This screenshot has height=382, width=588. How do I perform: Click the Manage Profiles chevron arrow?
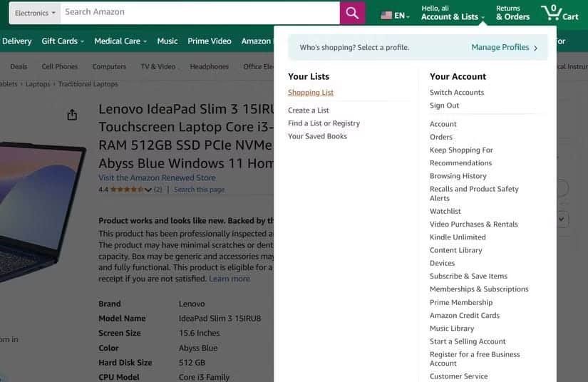pos(535,48)
